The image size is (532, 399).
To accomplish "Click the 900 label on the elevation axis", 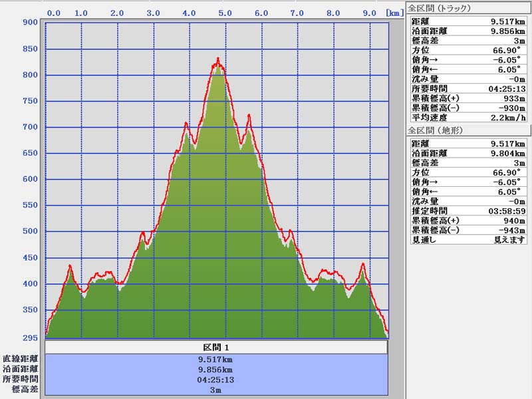I will point(30,22).
